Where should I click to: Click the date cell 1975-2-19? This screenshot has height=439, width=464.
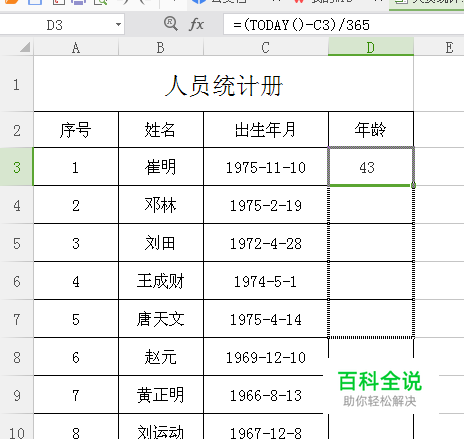click(x=266, y=205)
